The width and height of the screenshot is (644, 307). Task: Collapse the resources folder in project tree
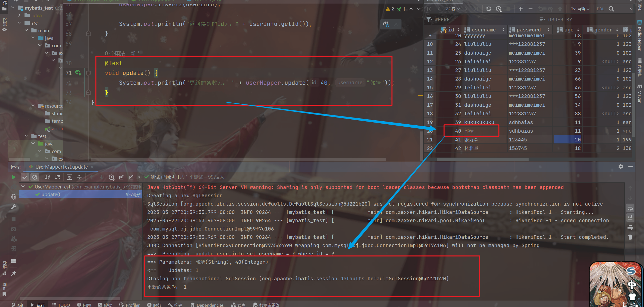pyautogui.click(x=33, y=106)
